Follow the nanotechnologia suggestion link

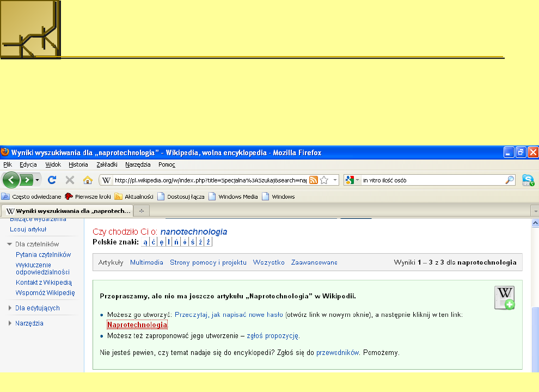coord(193,231)
